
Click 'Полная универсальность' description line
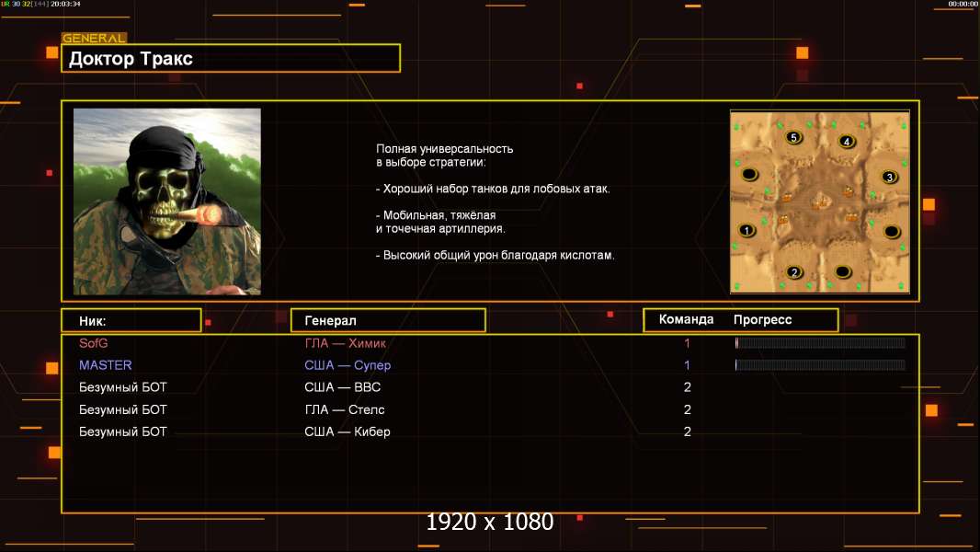tap(444, 149)
